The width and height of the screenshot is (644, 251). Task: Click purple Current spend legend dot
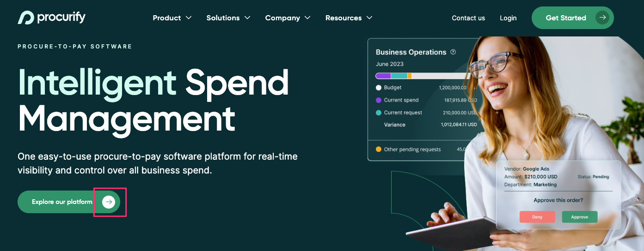click(x=379, y=100)
